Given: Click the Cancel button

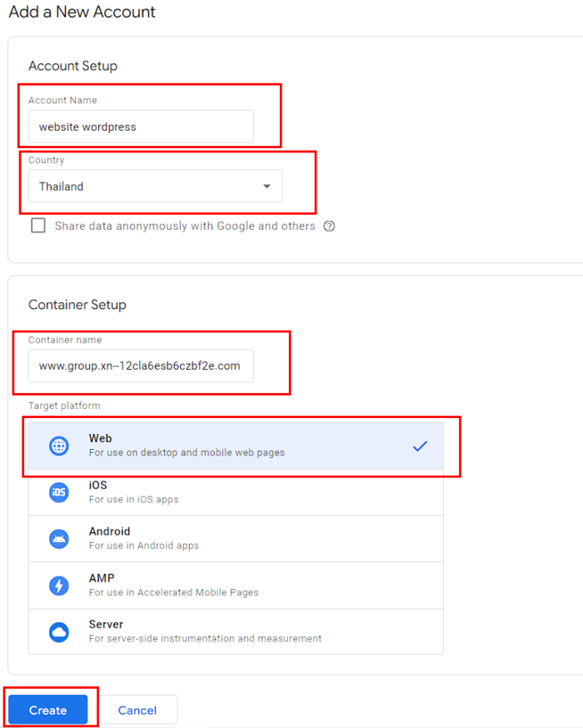Looking at the screenshot, I should click(x=137, y=710).
